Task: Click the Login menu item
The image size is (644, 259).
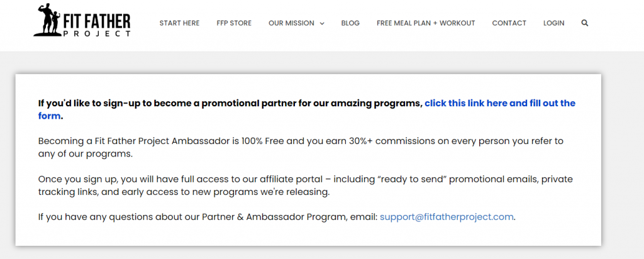Action: point(553,23)
